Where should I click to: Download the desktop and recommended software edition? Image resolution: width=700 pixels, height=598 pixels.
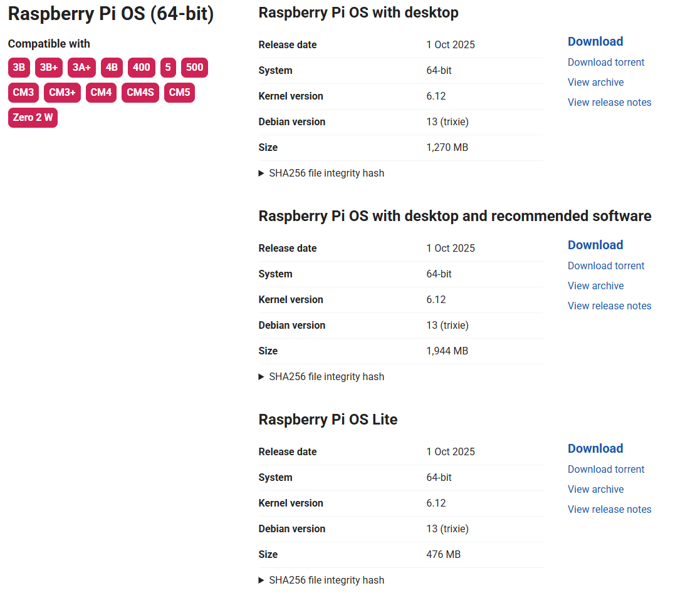click(595, 245)
